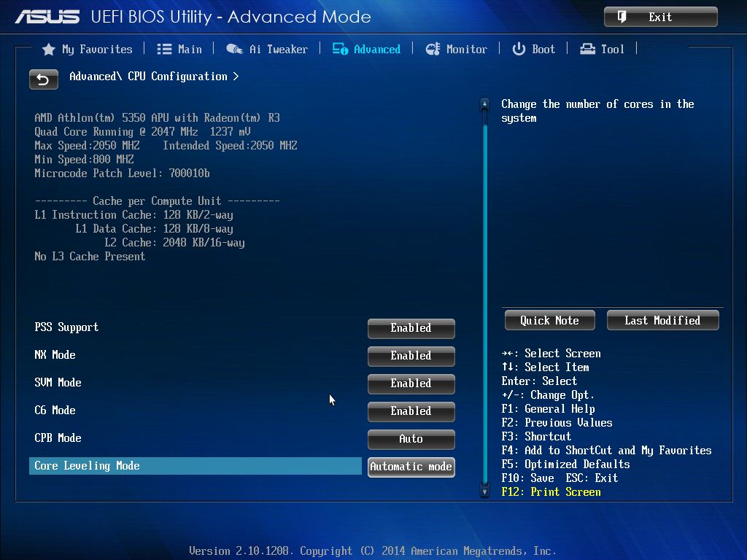Select the SVM Mode row label
Viewport: 747px width, 560px height.
(x=58, y=382)
